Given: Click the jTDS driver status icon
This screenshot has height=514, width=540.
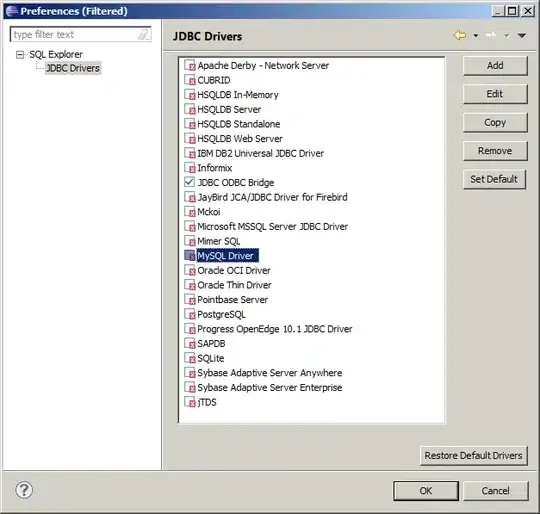Looking at the screenshot, I should pos(189,402).
